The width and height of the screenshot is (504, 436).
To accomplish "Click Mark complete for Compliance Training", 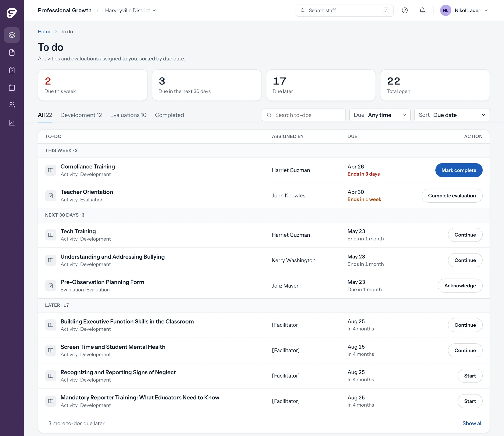I will 459,170.
